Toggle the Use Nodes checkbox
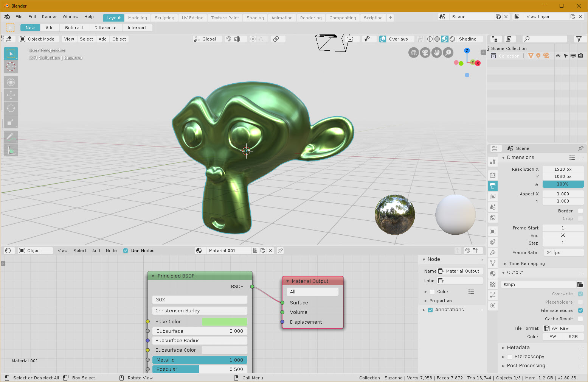Image resolution: width=588 pixels, height=382 pixels. (126, 251)
